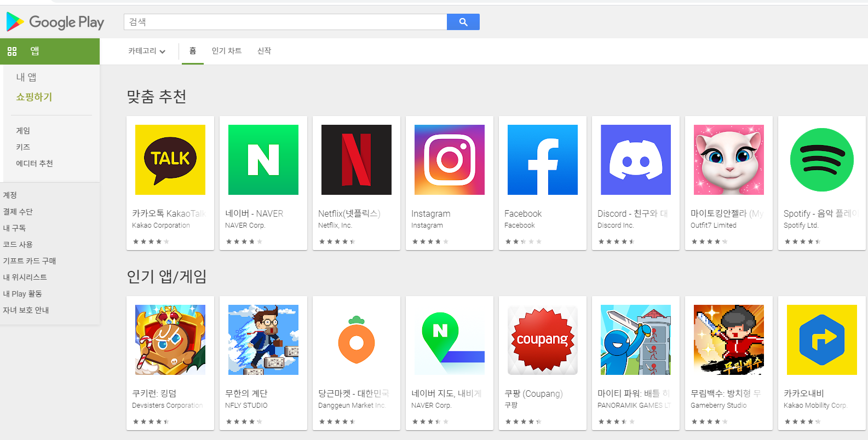Click the Discord Inc. developer name
Viewport: 868px width, 440px height.
point(616,225)
